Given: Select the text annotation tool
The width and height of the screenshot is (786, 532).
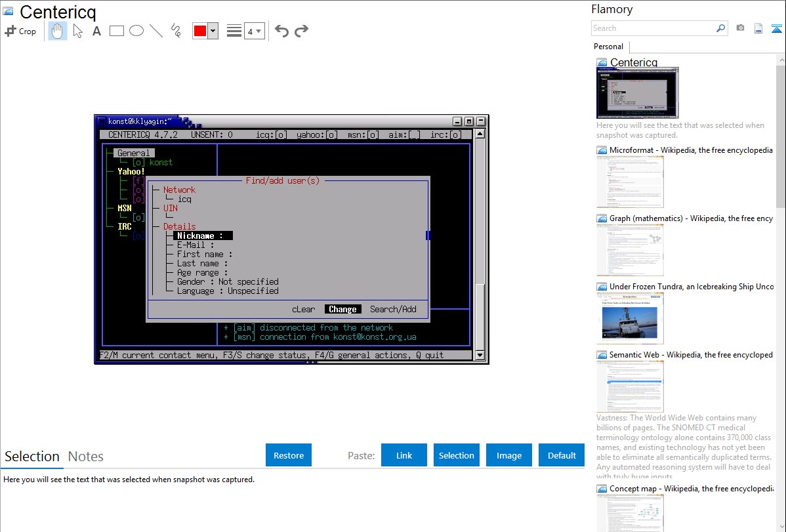Looking at the screenshot, I should click(96, 31).
